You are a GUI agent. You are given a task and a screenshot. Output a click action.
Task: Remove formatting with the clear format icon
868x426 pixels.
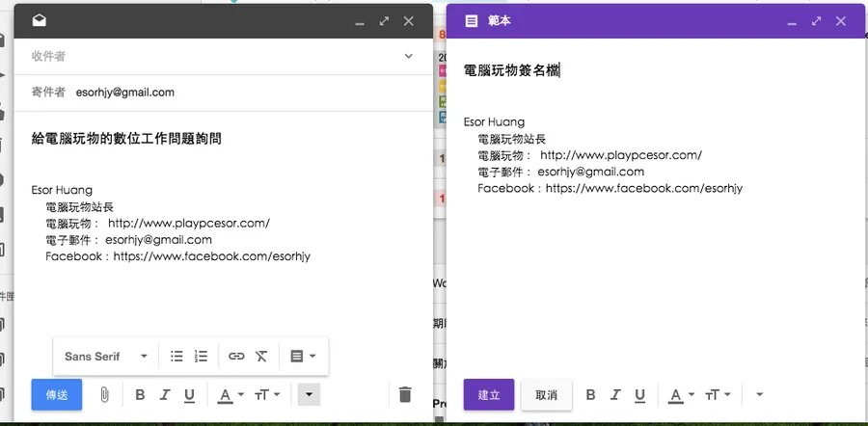click(261, 357)
